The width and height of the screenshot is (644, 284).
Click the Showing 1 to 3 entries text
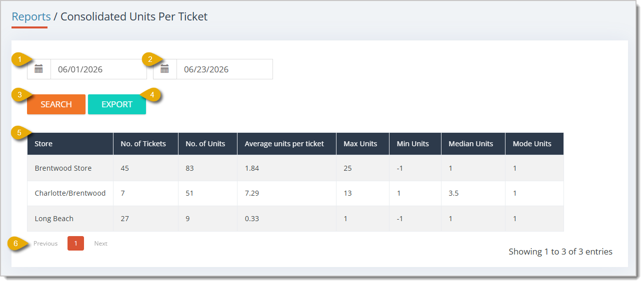pos(560,252)
